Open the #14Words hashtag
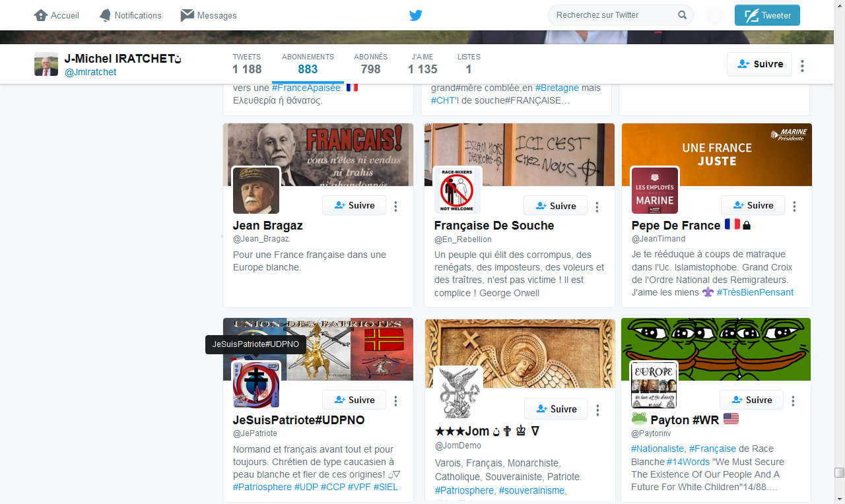This screenshot has height=504, width=845. (688, 462)
